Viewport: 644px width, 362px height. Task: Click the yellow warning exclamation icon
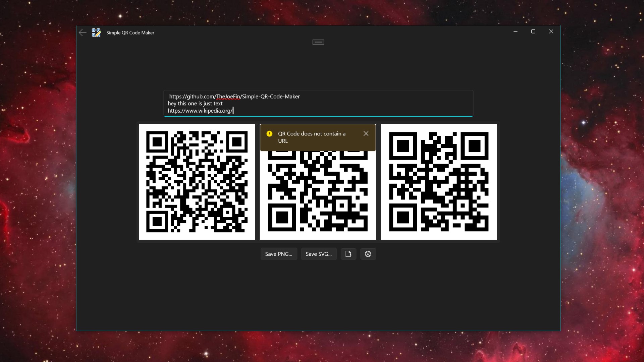pos(269,134)
